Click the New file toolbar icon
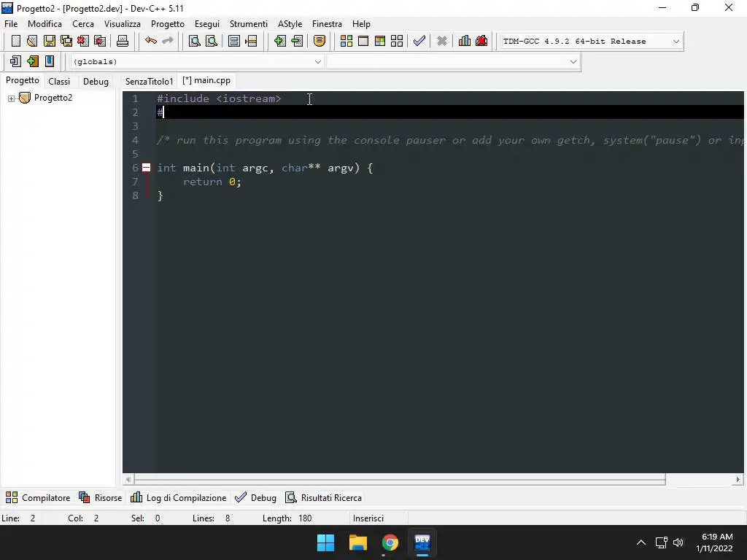This screenshot has width=747, height=560. point(16,41)
